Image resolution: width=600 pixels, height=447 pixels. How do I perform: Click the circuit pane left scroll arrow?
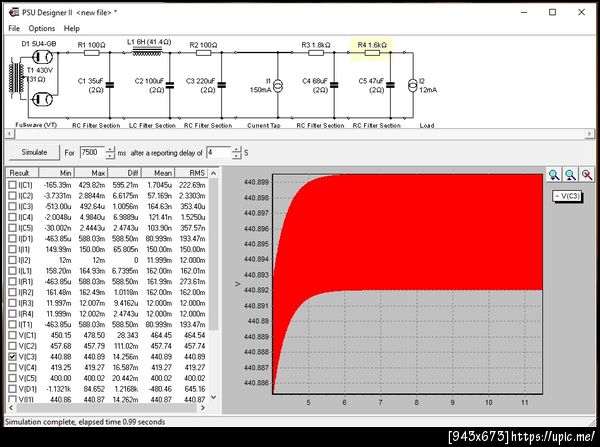pyautogui.click(x=10, y=134)
